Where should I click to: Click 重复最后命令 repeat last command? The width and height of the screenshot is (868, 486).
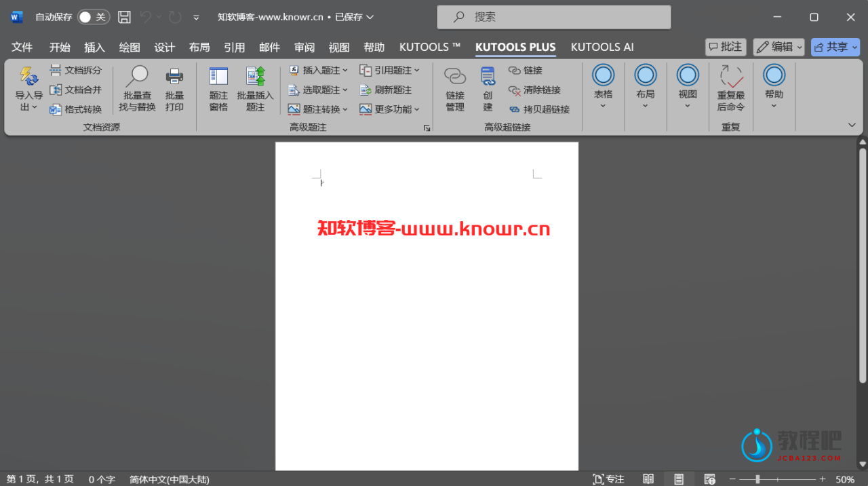[731, 88]
